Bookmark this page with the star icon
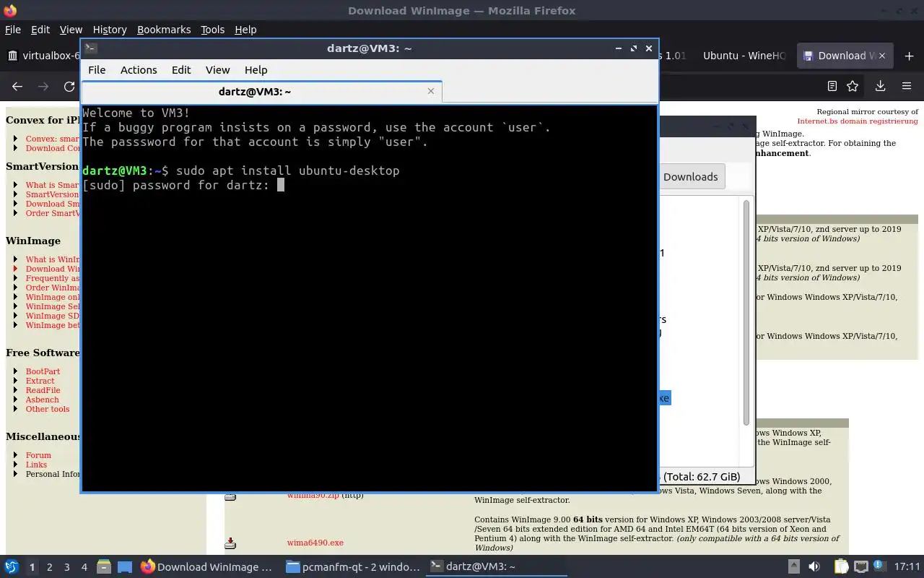 853,86
